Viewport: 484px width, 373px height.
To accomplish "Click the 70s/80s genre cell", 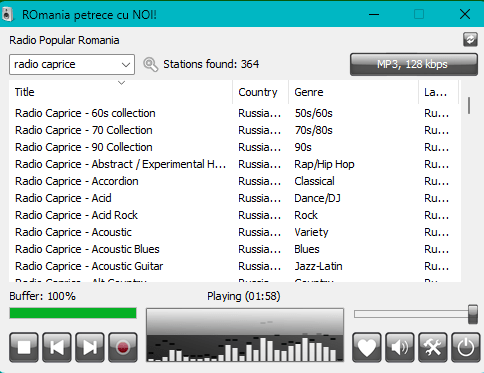I will [313, 130].
